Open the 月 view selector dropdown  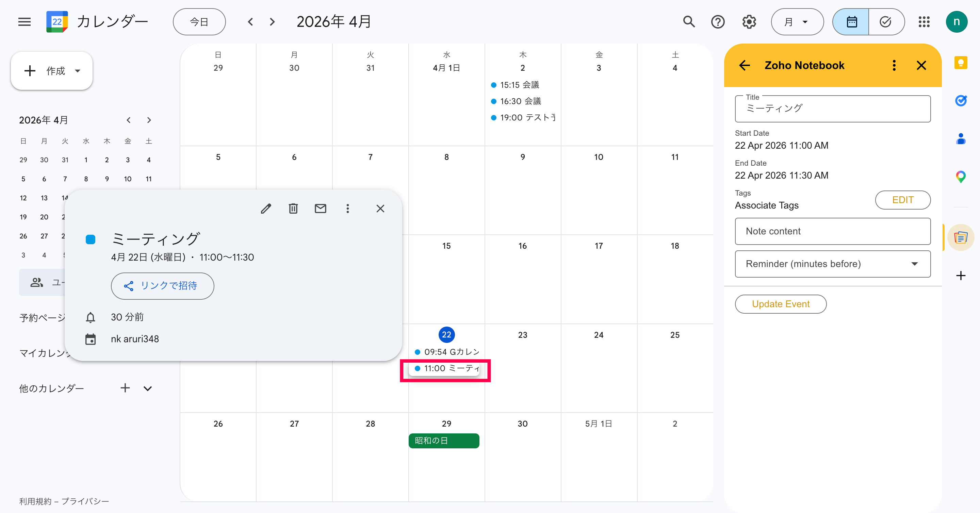point(797,22)
